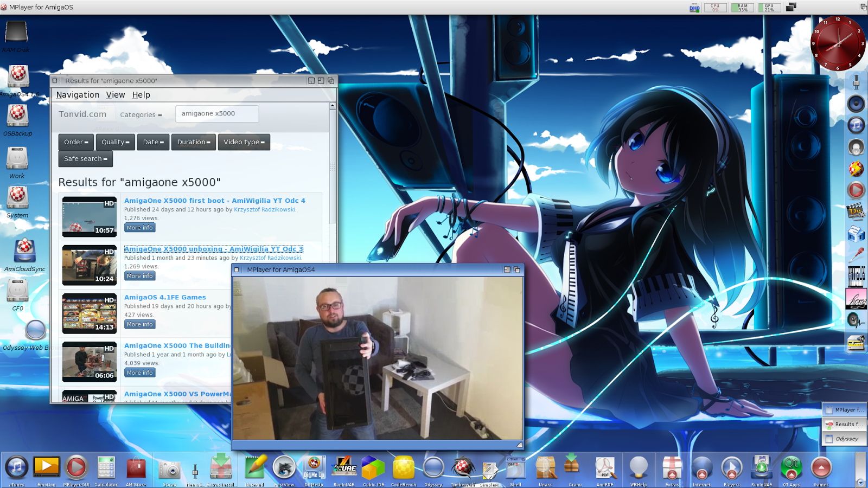Click More info for first boot video
The height and width of the screenshot is (488, 868).
140,228
